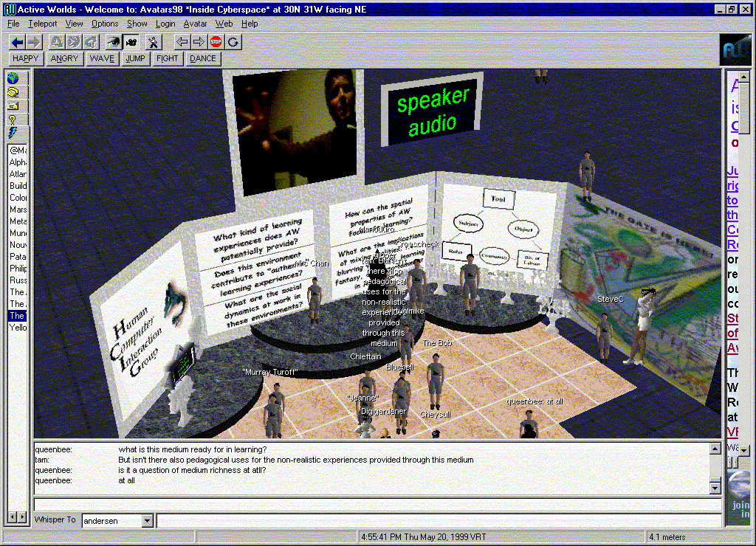The height and width of the screenshot is (546, 756).
Task: Click the web browser forward arrow
Action: 199,42
